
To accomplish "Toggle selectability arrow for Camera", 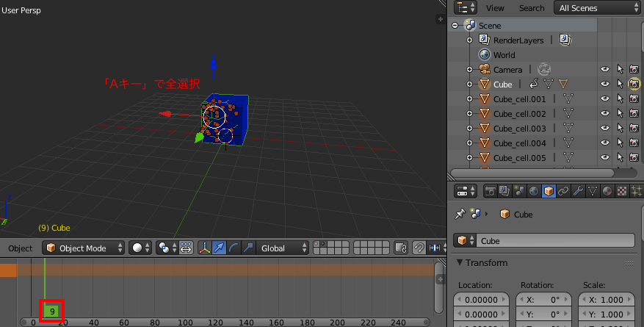I will (621, 69).
